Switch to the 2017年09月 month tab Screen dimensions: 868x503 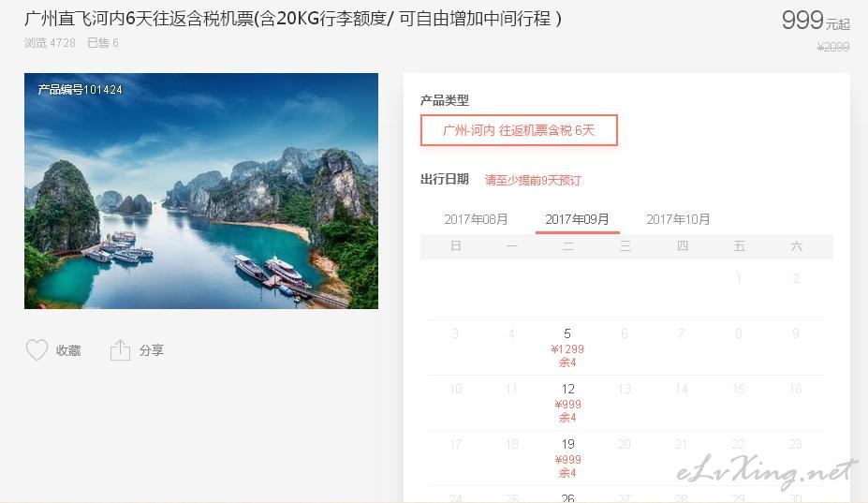click(577, 219)
